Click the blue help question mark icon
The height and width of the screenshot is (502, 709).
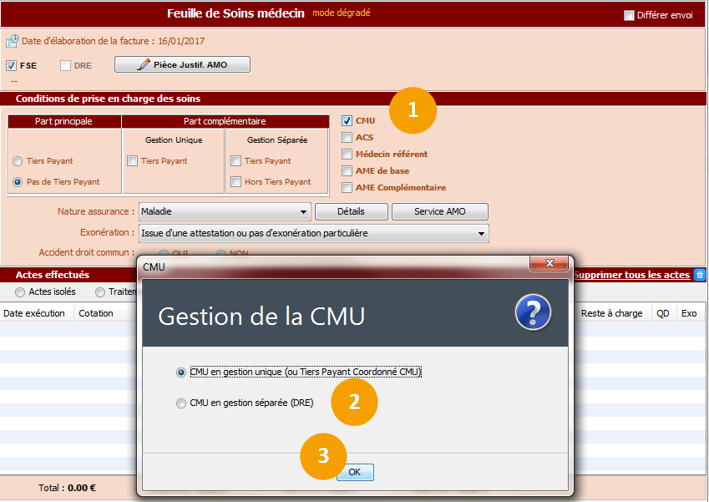(532, 313)
